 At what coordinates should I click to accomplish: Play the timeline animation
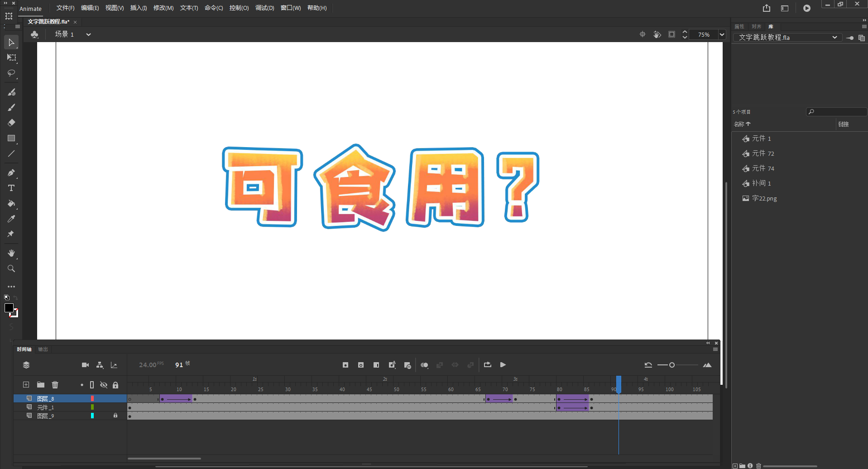[503, 365]
